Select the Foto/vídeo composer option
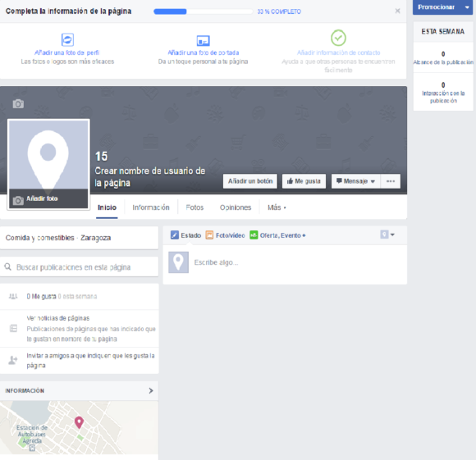This screenshot has width=476, height=460. coord(225,235)
